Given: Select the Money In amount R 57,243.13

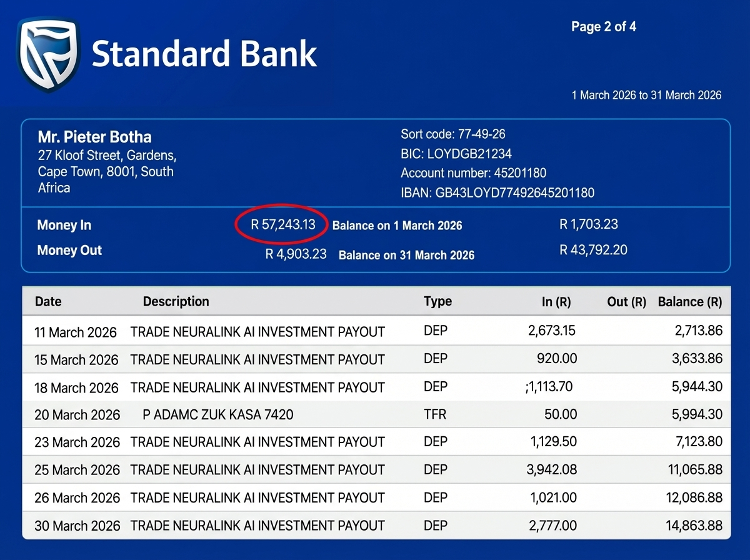Looking at the screenshot, I should click(283, 224).
